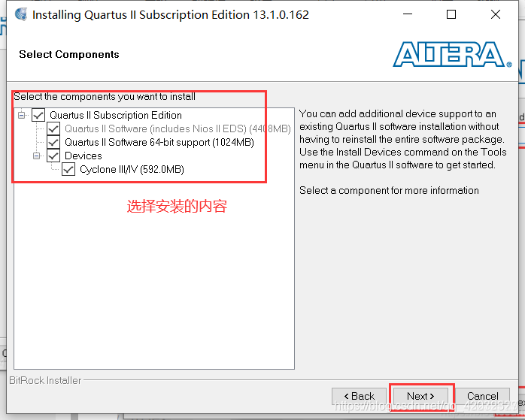Select Quartus II Software 64-bit support label

159,143
